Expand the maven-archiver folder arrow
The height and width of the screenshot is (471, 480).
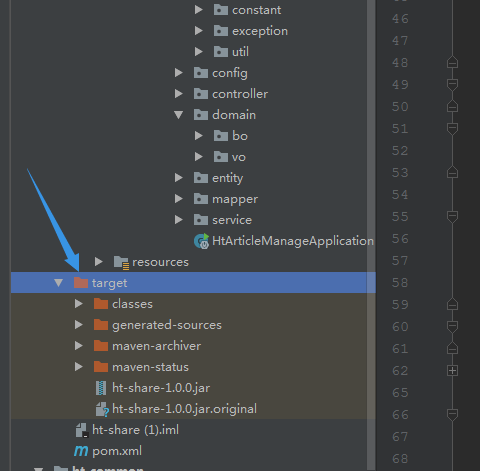coord(79,346)
